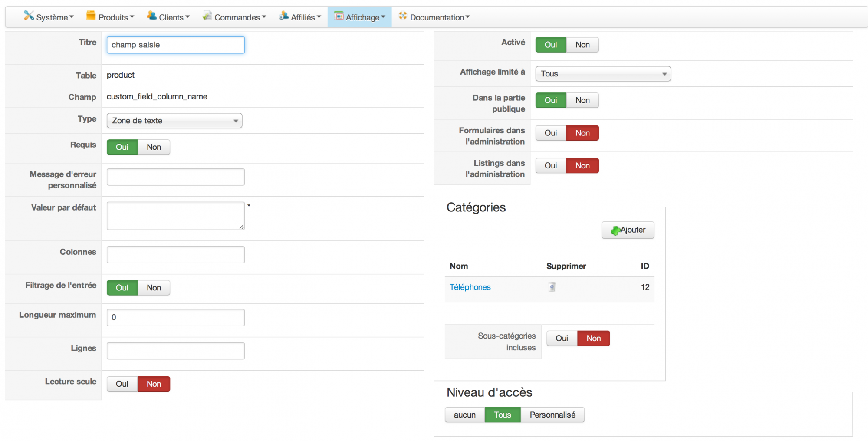This screenshot has height=441, width=868.
Task: Click the Titre input field
Action: click(176, 45)
